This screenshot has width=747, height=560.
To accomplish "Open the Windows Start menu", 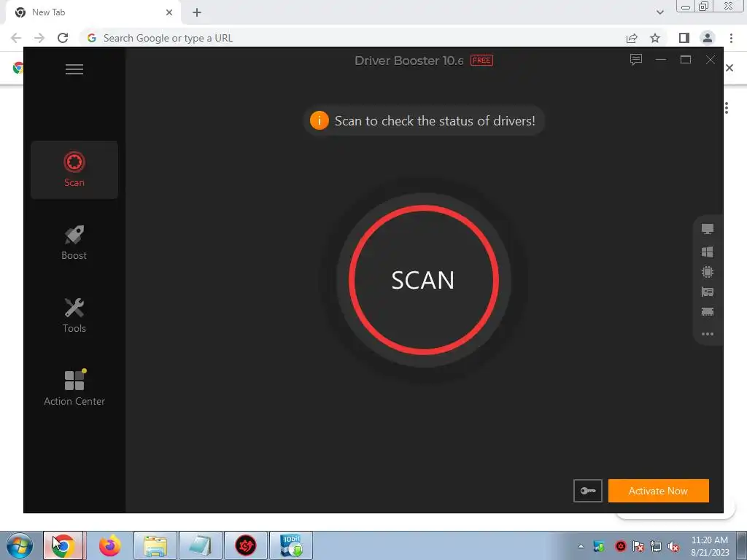I will click(x=19, y=545).
